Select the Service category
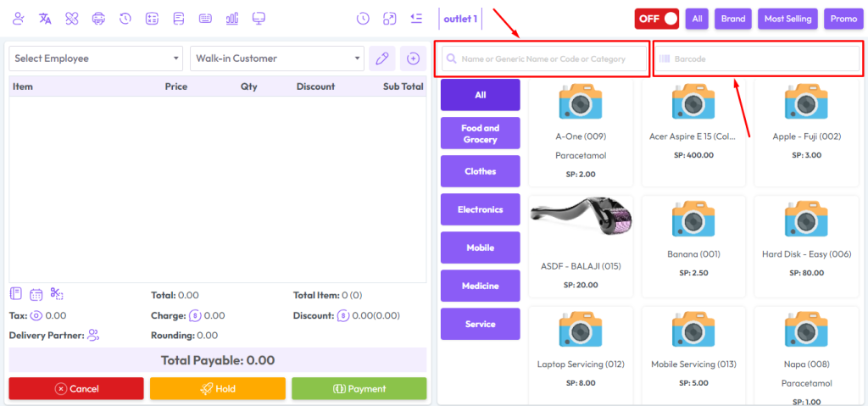The height and width of the screenshot is (406, 868). (481, 324)
